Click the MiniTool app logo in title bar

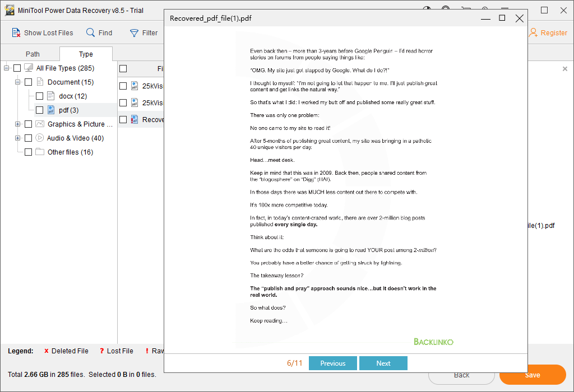[x=10, y=10]
